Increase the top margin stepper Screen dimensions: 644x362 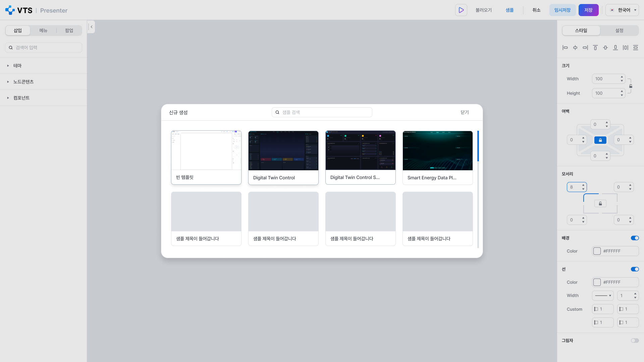607,123
